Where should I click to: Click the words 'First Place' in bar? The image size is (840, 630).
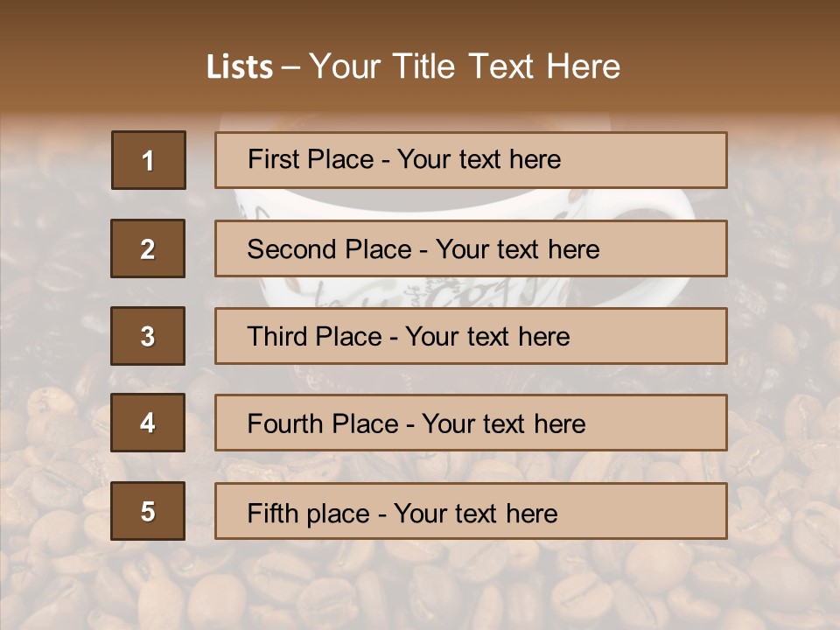[x=311, y=159]
